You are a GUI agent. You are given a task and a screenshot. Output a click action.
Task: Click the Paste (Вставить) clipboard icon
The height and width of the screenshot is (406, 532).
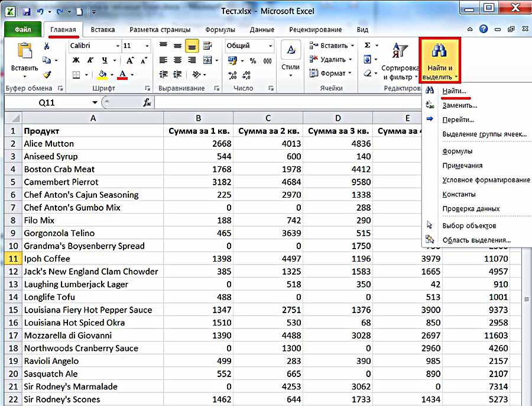pos(24,51)
